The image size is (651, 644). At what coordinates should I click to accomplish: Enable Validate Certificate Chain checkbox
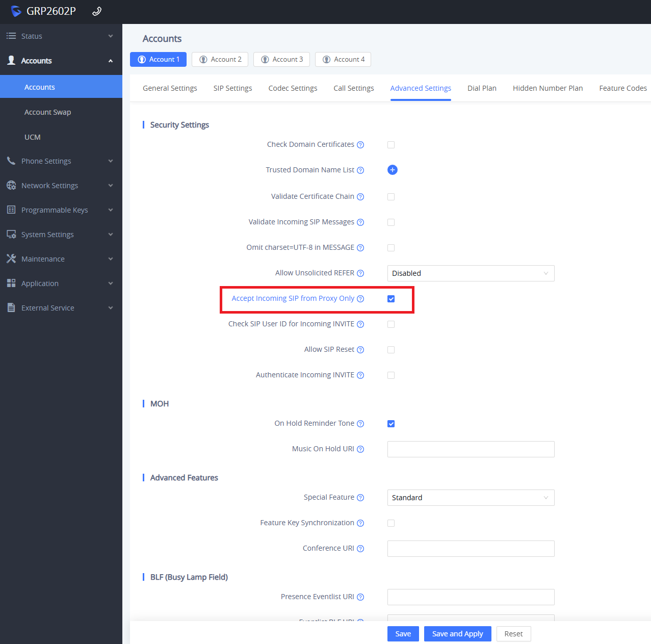click(x=391, y=197)
